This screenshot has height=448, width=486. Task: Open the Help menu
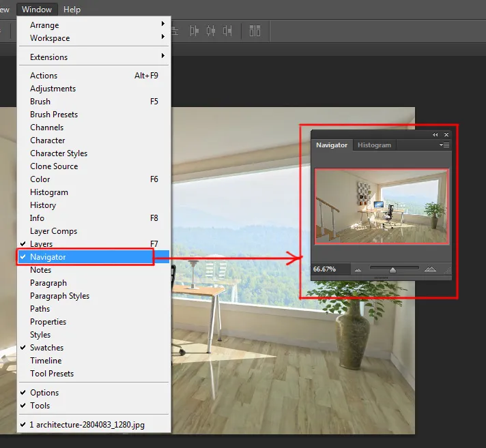[x=72, y=10]
